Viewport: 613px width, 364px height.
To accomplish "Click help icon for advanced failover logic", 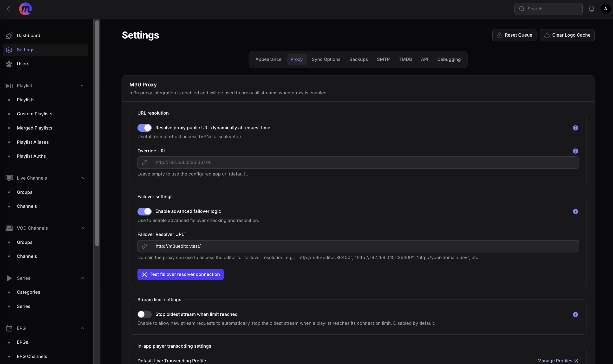I will point(575,211).
